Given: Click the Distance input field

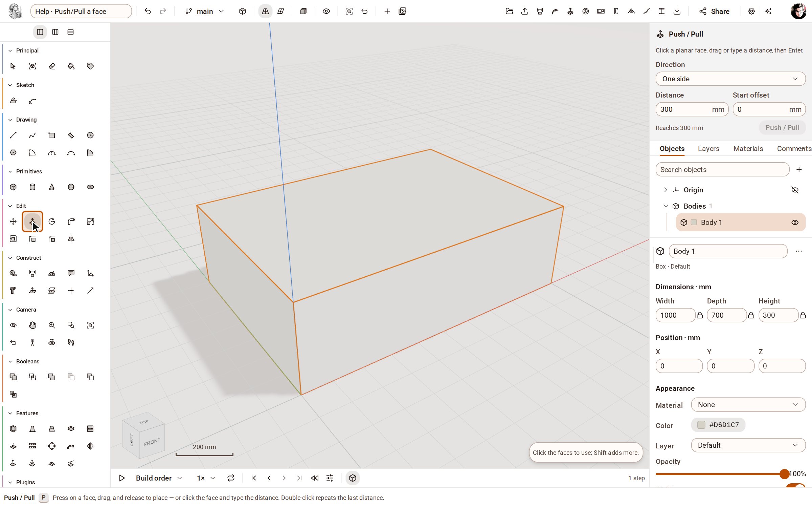Looking at the screenshot, I should tap(692, 109).
